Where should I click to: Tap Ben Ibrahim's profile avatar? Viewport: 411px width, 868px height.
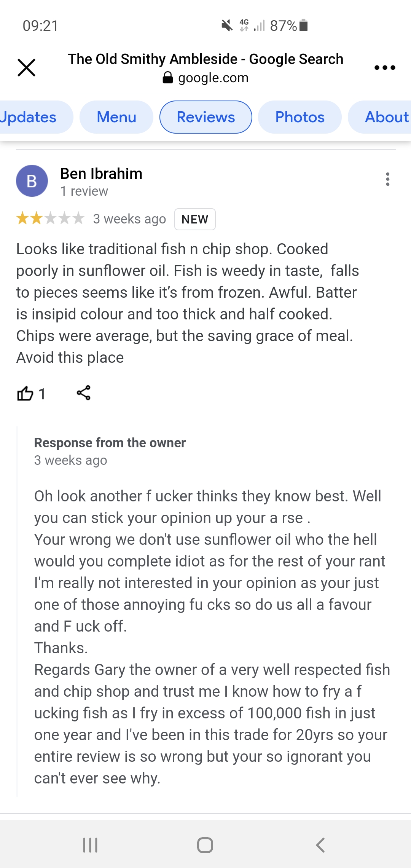[x=32, y=181]
